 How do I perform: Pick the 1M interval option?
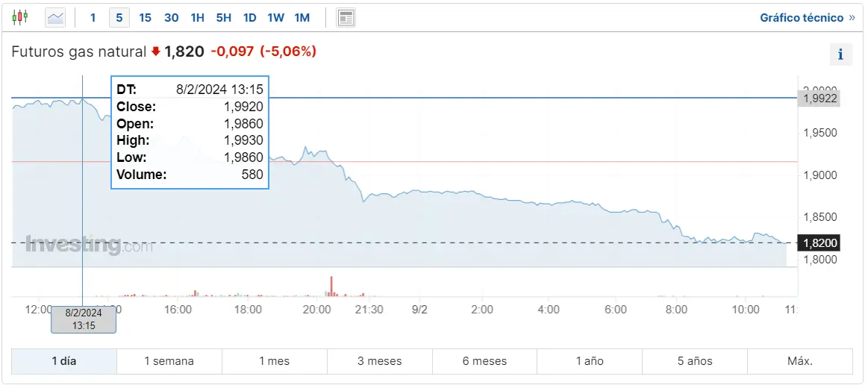click(302, 17)
